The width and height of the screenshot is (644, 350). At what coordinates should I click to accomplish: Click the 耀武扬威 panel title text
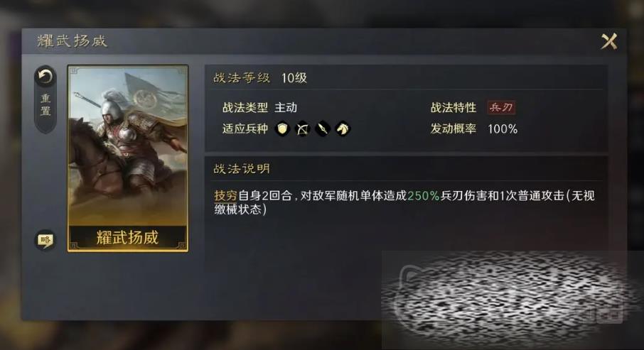point(73,40)
